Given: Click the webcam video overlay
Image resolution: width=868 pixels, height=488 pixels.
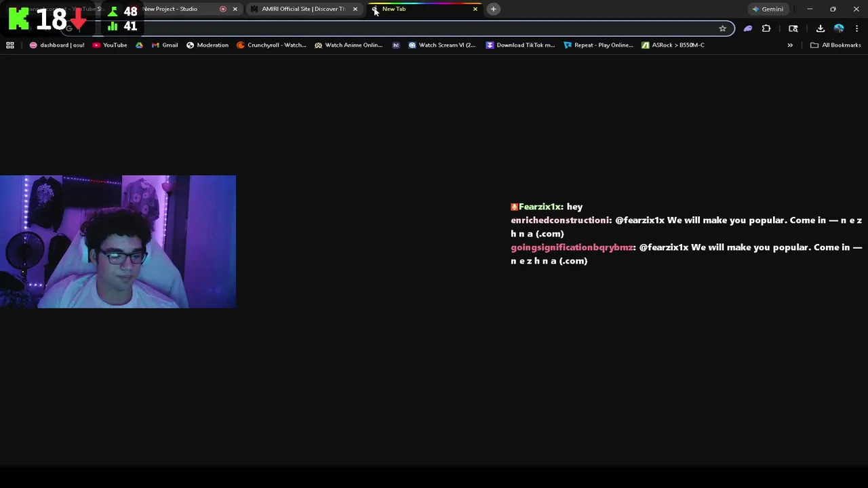Looking at the screenshot, I should click(118, 242).
